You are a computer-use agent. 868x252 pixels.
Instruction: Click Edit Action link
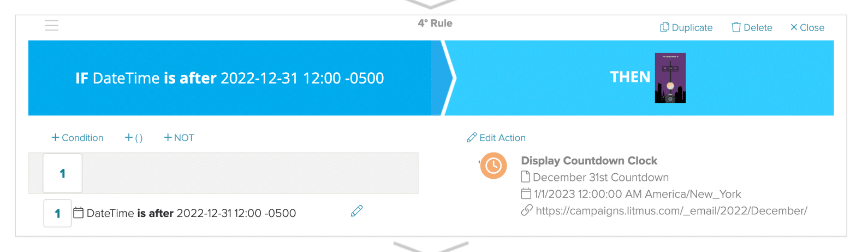pos(496,138)
